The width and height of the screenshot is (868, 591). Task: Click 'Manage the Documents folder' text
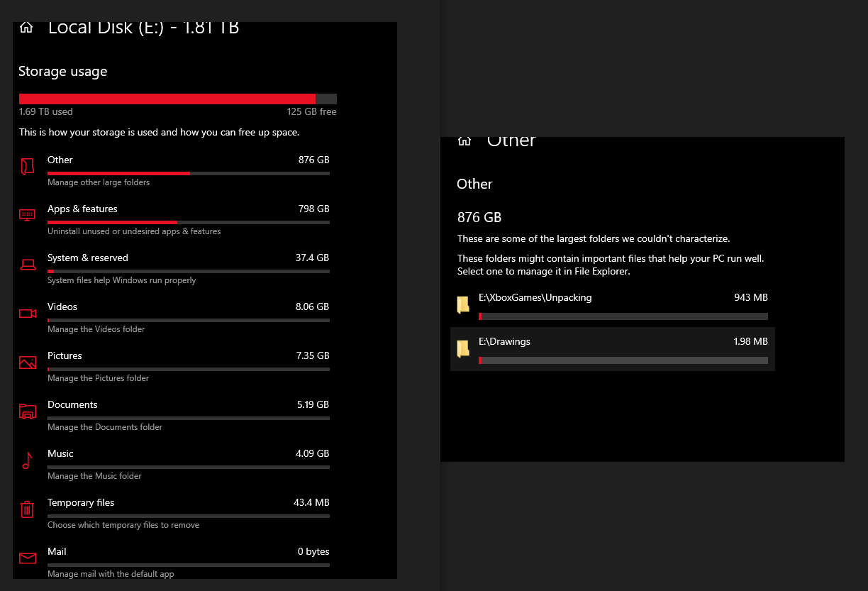[105, 427]
